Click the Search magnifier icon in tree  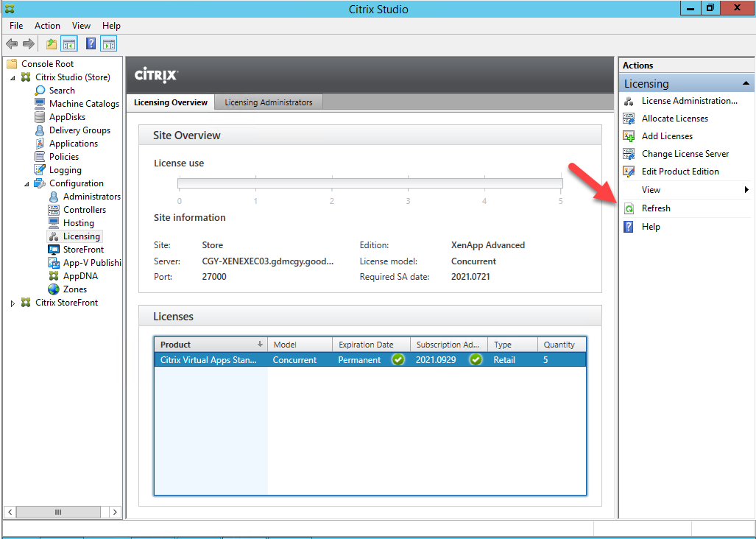pyautogui.click(x=40, y=91)
